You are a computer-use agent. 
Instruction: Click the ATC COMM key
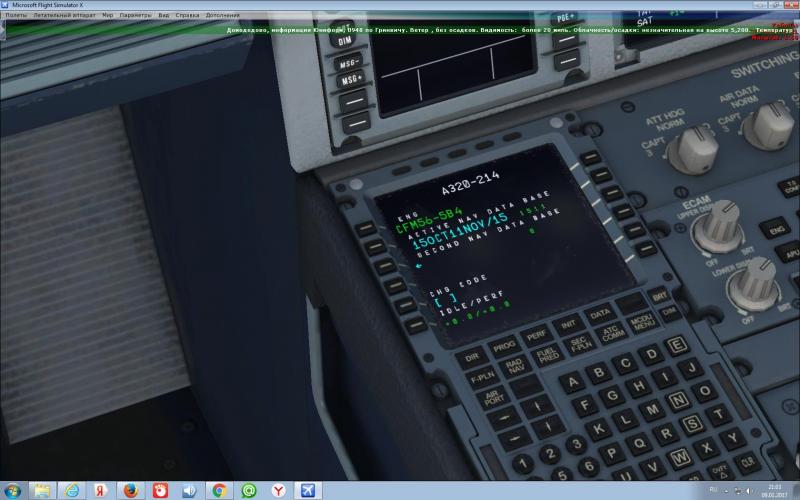click(x=611, y=332)
